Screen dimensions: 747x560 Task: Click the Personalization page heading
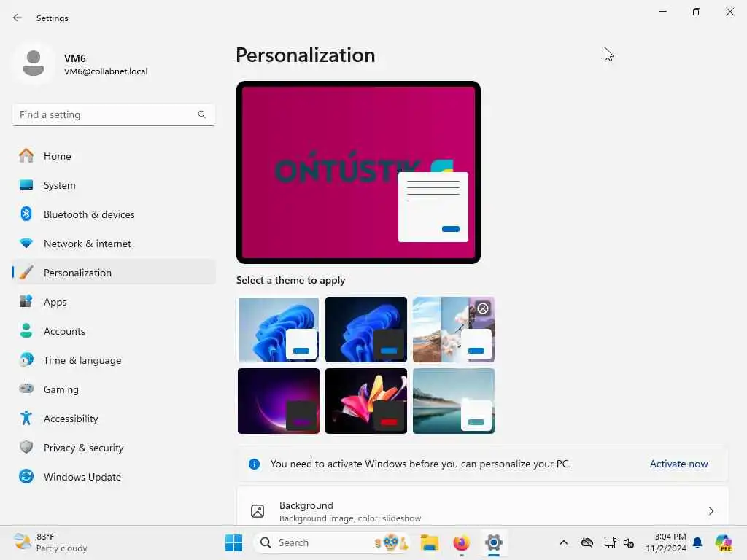tap(306, 55)
